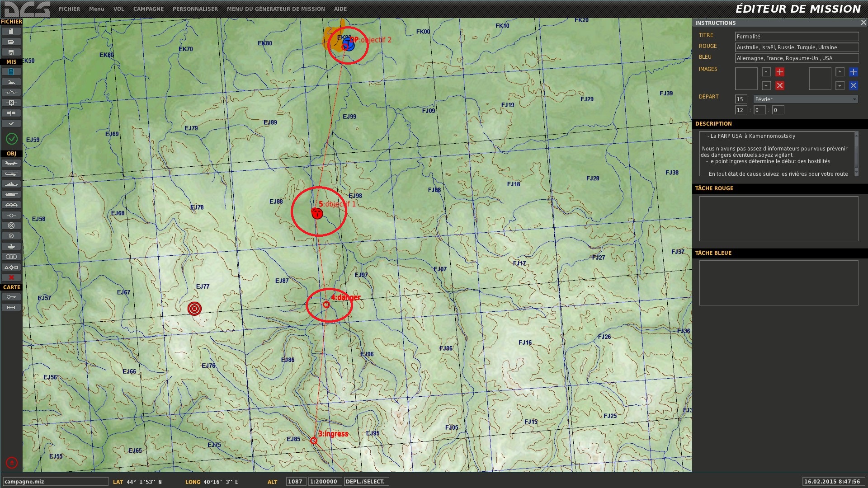Move blue image list up arrow
Screen dimensions: 868x488
point(840,72)
